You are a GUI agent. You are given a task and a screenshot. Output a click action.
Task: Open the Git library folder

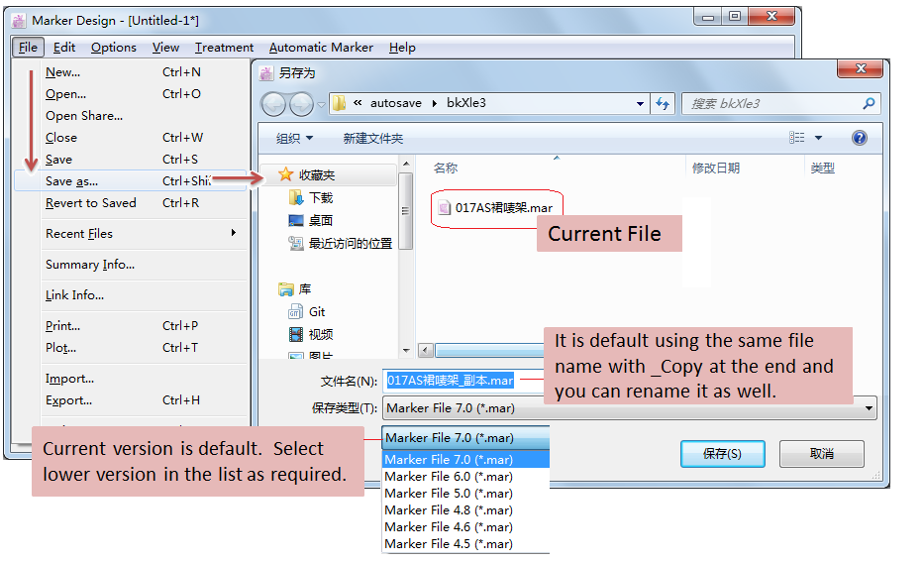pyautogui.click(x=316, y=311)
